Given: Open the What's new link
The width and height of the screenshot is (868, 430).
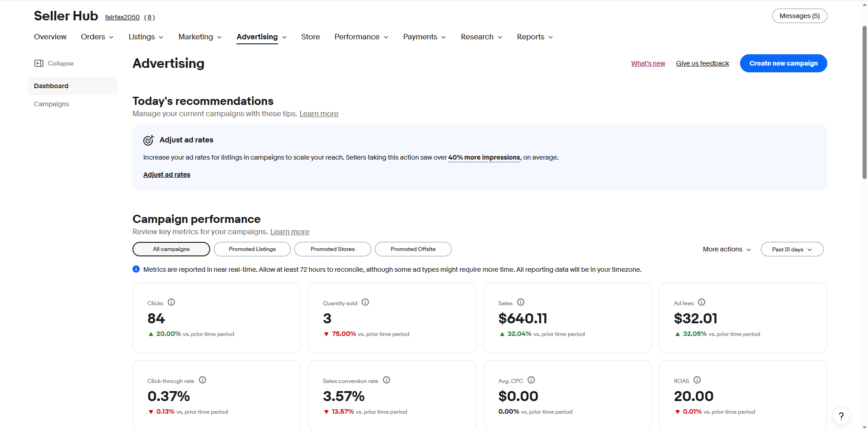Looking at the screenshot, I should (648, 63).
